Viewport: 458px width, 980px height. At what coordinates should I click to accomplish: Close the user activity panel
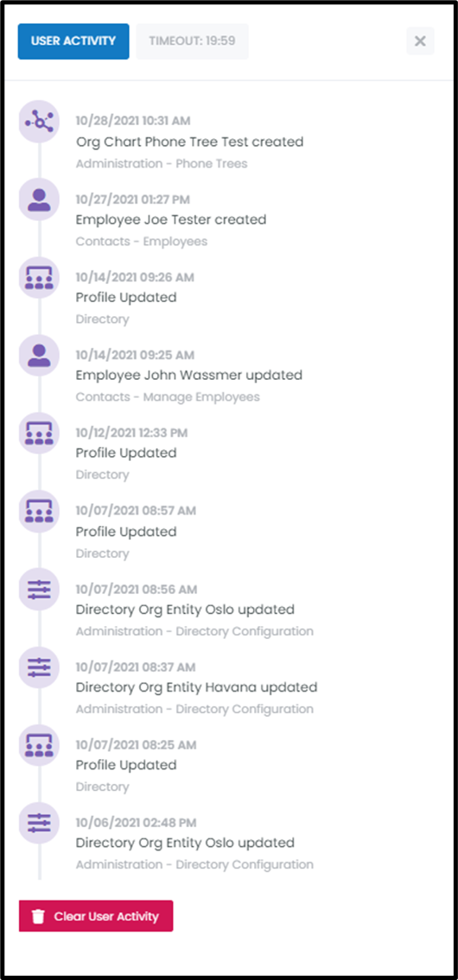click(421, 41)
